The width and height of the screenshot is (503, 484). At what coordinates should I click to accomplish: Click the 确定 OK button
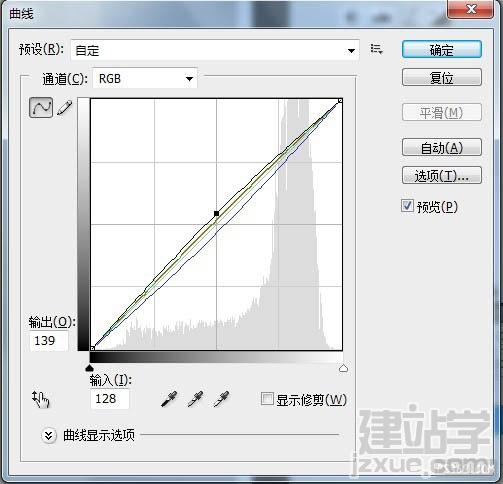point(442,50)
